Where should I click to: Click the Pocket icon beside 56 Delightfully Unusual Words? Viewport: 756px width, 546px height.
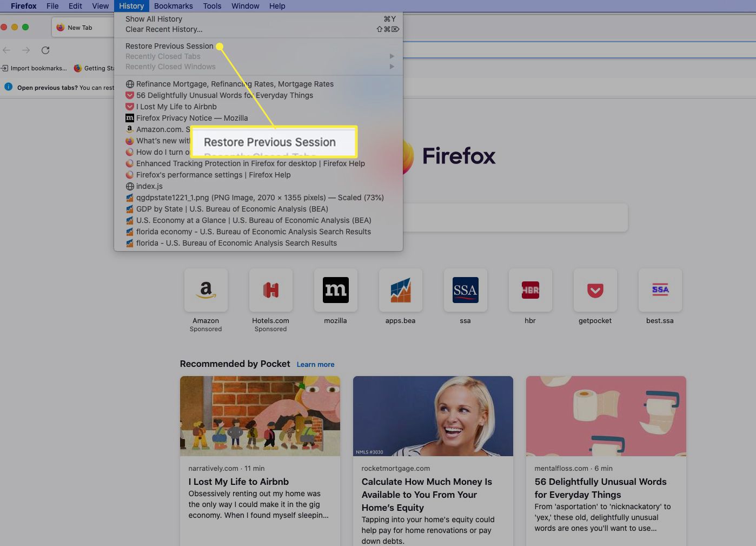tap(130, 95)
